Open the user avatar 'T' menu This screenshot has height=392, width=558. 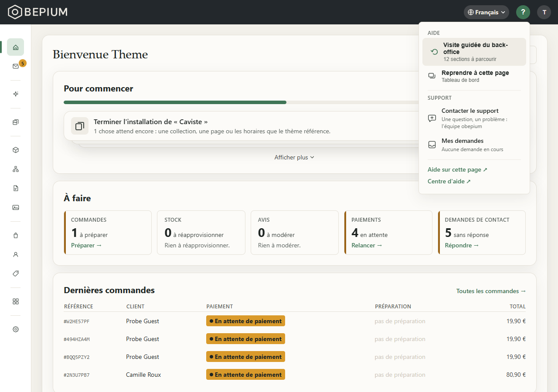tap(544, 12)
